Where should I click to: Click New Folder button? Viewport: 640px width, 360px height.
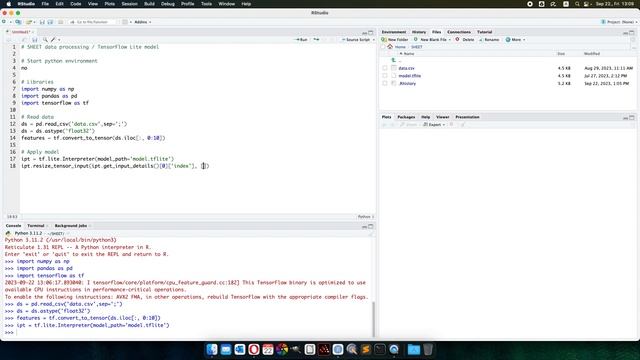point(395,40)
